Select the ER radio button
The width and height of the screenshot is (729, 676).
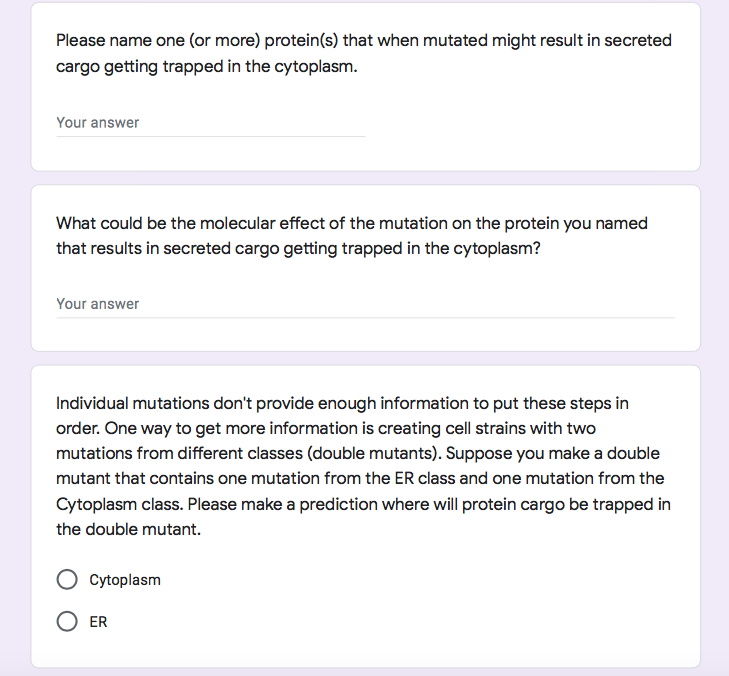67,621
